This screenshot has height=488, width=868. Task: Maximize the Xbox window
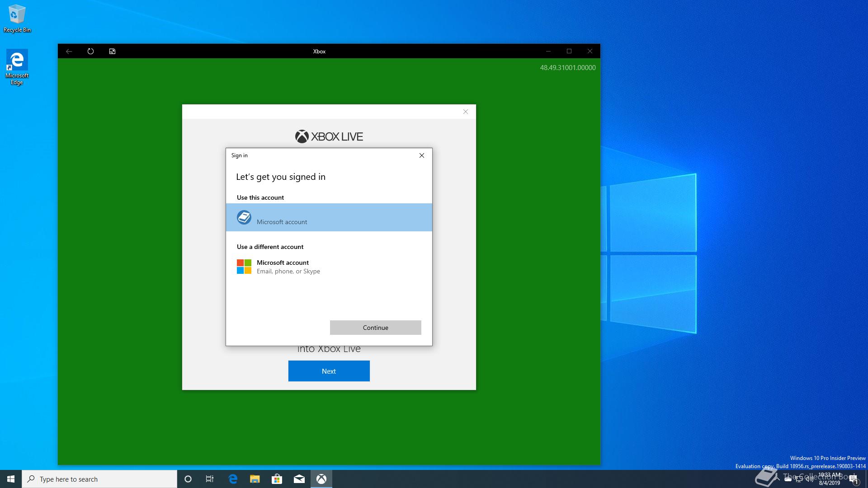point(569,51)
